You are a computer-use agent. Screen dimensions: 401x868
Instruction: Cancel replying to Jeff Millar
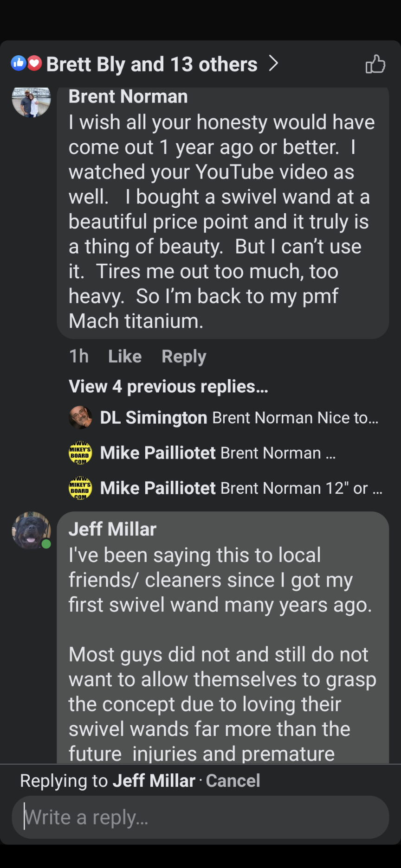point(233,780)
